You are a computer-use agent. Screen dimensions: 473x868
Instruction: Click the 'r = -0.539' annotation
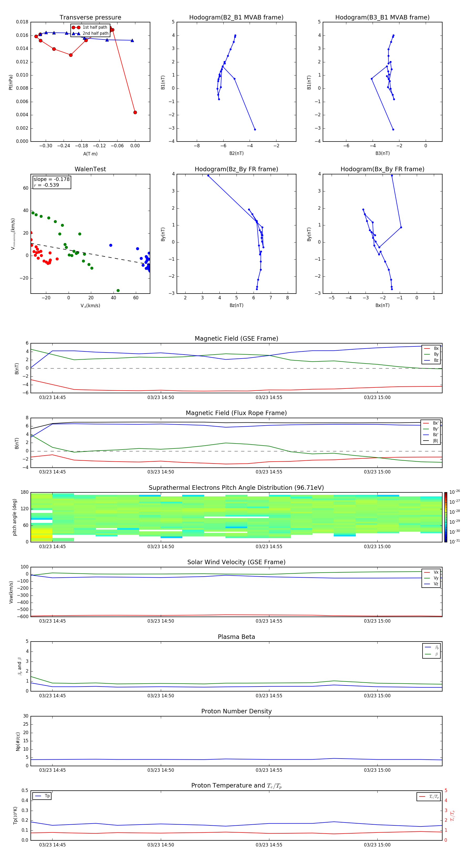[46, 185]
